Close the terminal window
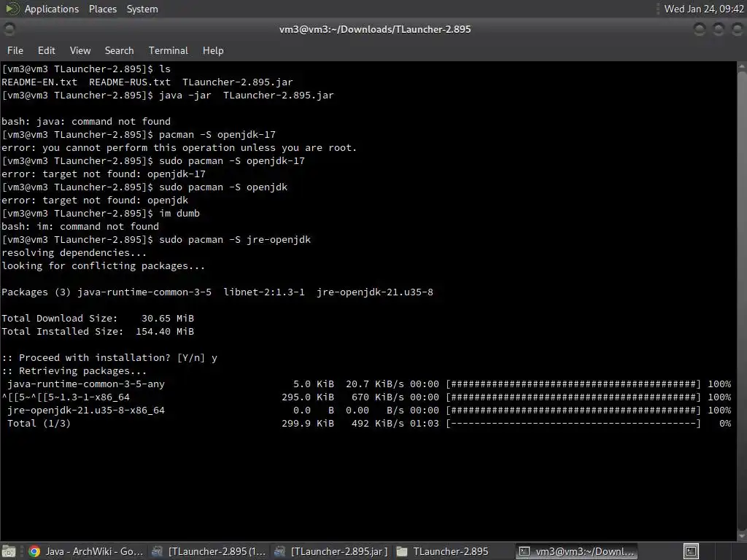Image resolution: width=747 pixels, height=560 pixels. [737, 29]
